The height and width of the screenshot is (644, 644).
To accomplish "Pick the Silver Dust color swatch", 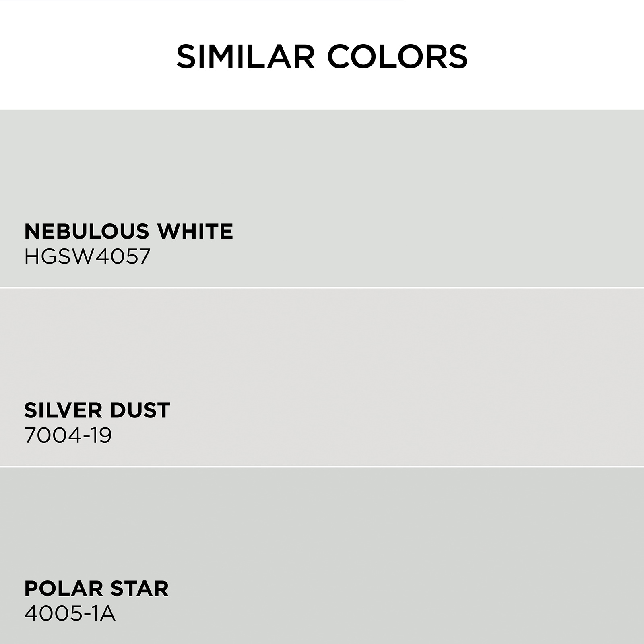I will (322, 377).
